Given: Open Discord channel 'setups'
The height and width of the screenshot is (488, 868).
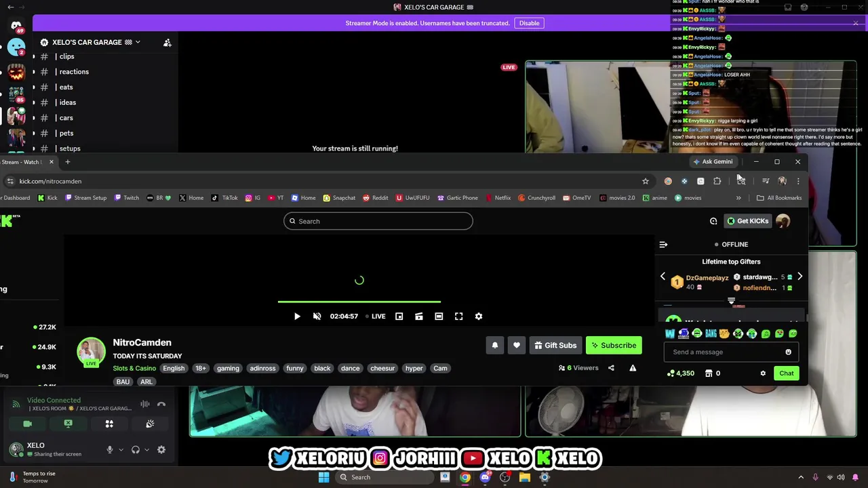Looking at the screenshot, I should tap(69, 148).
